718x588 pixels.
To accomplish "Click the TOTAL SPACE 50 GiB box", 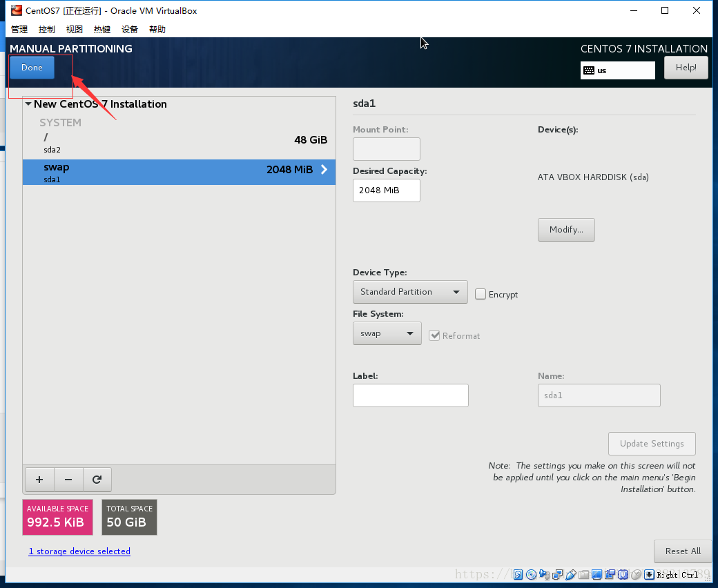I will [129, 517].
